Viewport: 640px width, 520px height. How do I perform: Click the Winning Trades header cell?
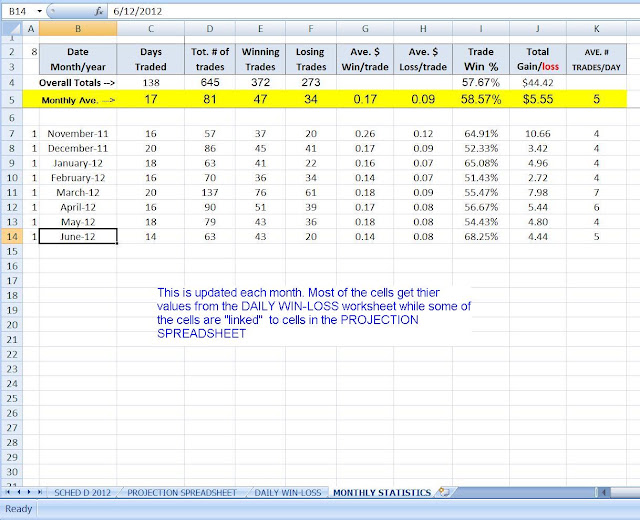tap(260, 59)
